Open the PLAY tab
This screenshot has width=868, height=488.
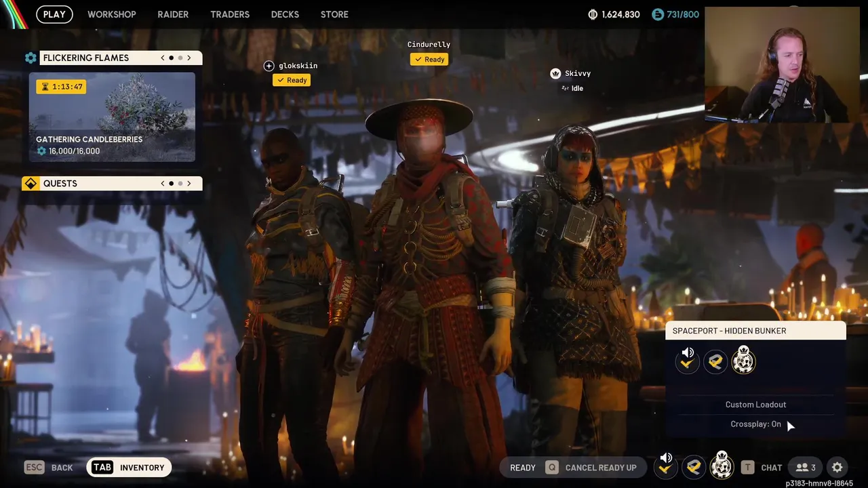pos(54,14)
